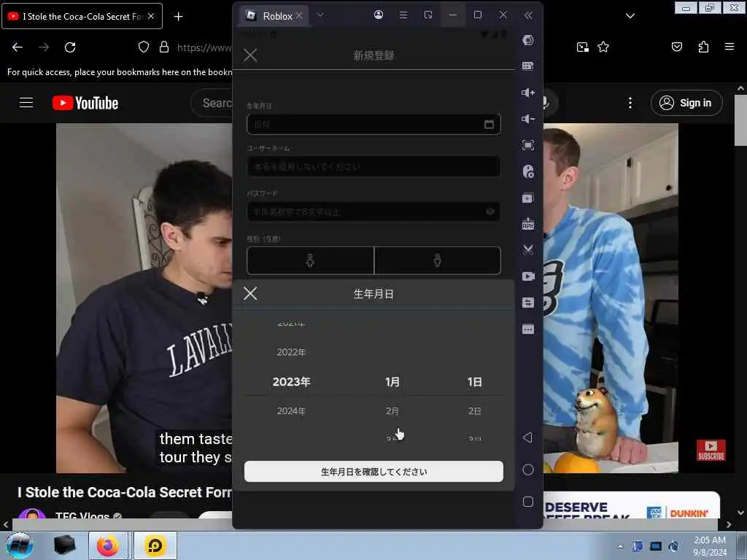The image size is (747, 560).
Task: Close the birthday picker panel X
Action: [250, 293]
